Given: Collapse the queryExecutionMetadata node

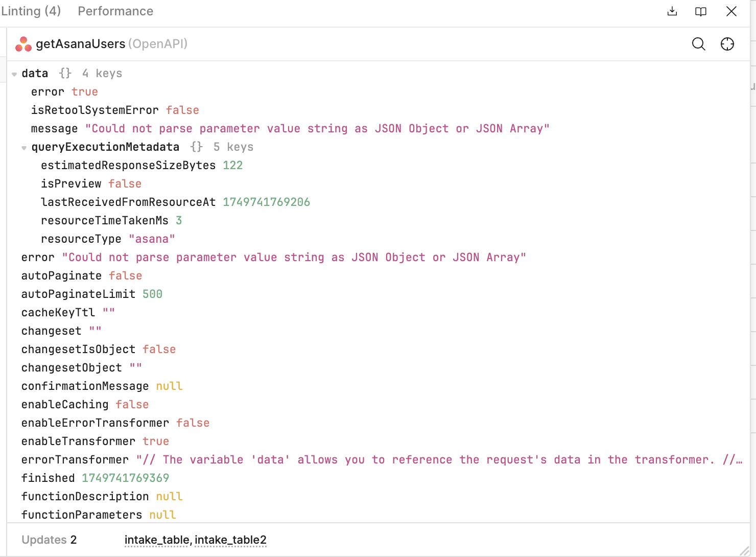Looking at the screenshot, I should tap(24, 148).
